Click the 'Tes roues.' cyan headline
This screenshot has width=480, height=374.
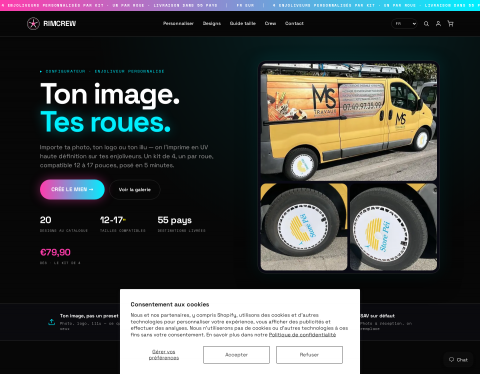(106, 122)
